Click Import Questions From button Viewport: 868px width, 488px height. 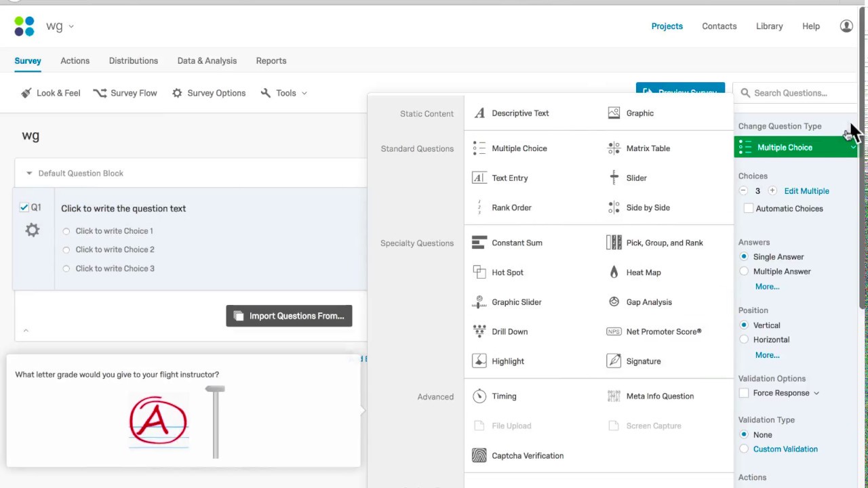pos(289,316)
